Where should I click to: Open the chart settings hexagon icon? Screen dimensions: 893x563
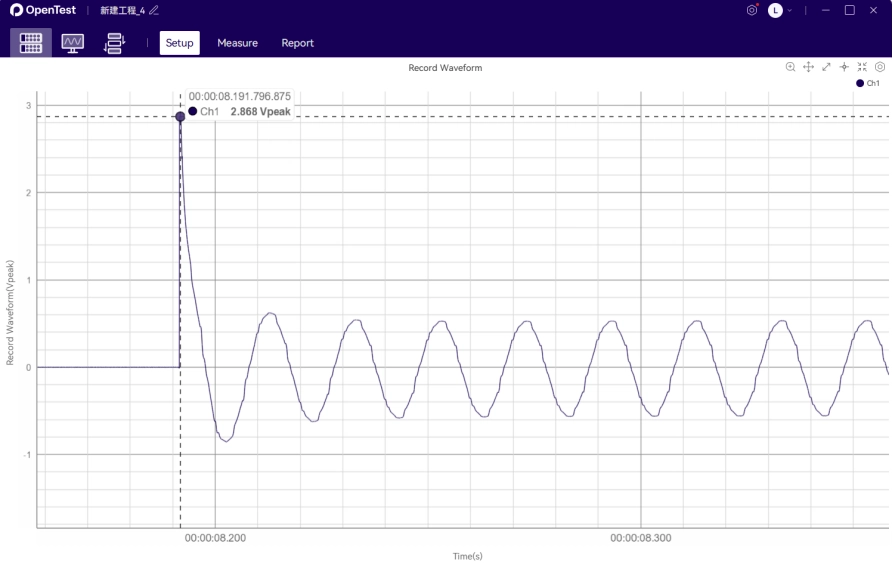click(880, 67)
